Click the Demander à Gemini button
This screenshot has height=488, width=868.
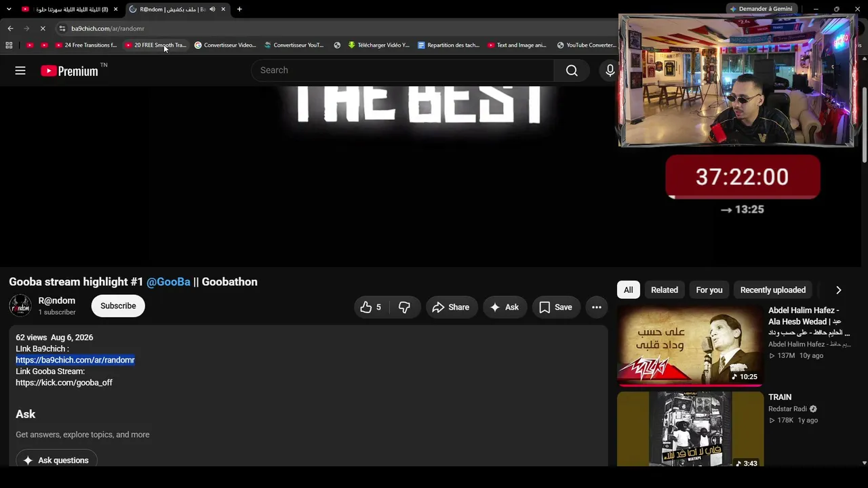coord(761,9)
